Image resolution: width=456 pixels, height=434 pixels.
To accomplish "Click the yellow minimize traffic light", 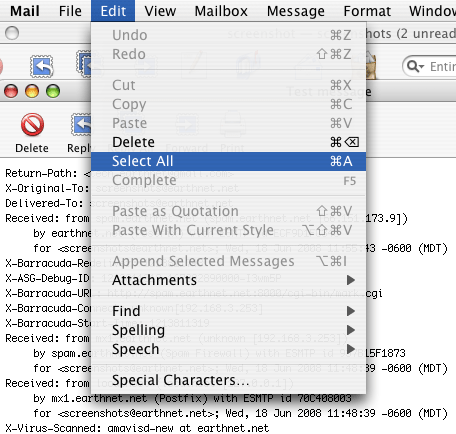I will pos(32,91).
